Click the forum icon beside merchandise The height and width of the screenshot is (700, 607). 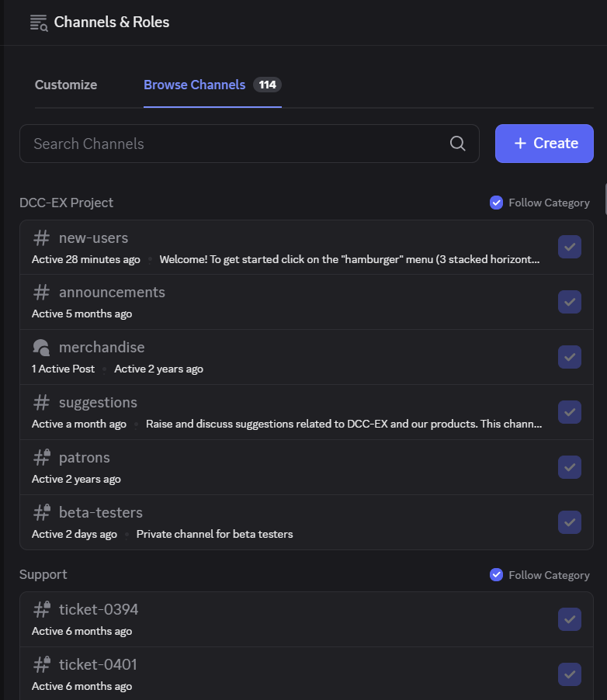(x=42, y=348)
